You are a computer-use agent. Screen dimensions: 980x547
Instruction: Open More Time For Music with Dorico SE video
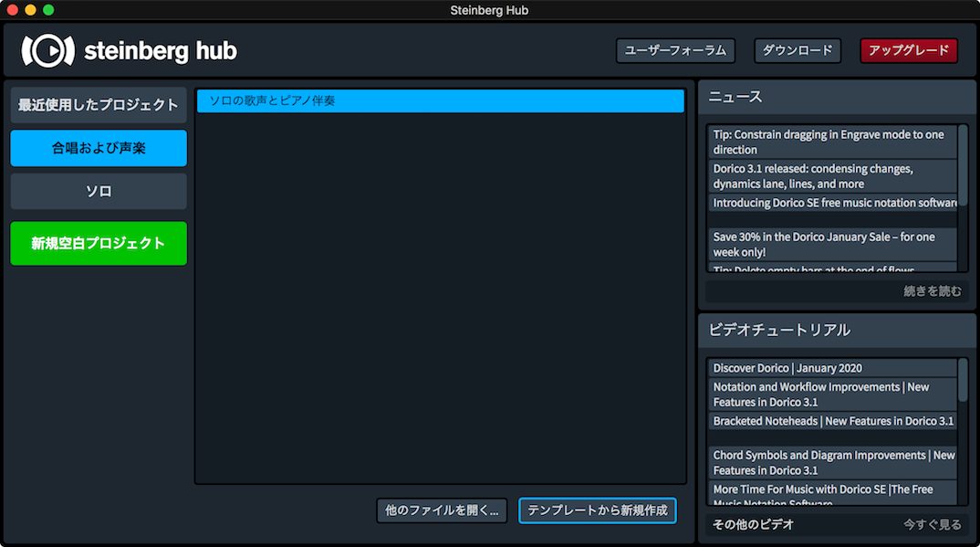click(x=832, y=493)
